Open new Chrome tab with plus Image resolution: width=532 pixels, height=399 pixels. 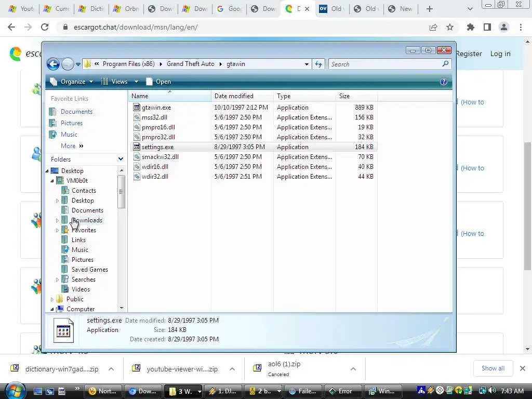(x=430, y=9)
